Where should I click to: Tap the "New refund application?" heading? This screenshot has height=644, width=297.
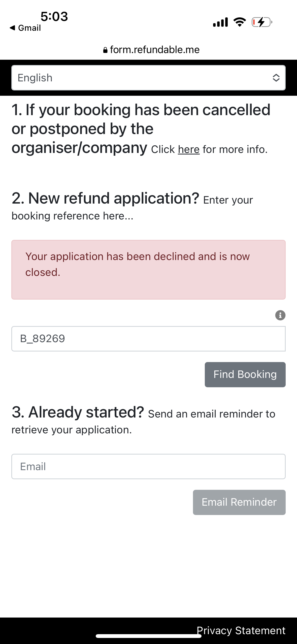pyautogui.click(x=106, y=198)
